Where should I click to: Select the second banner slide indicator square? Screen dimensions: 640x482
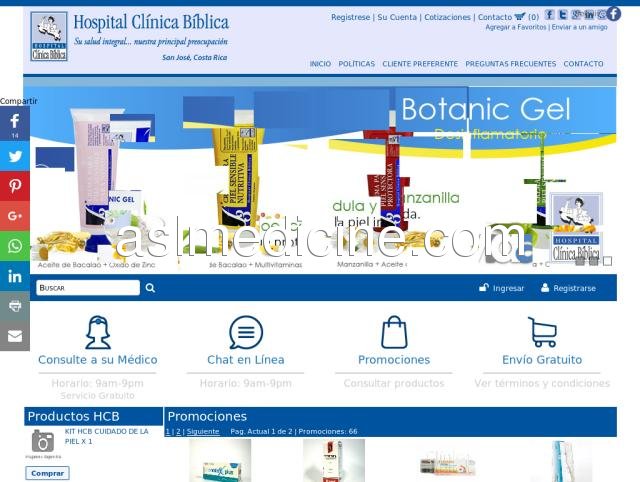[x=594, y=261]
